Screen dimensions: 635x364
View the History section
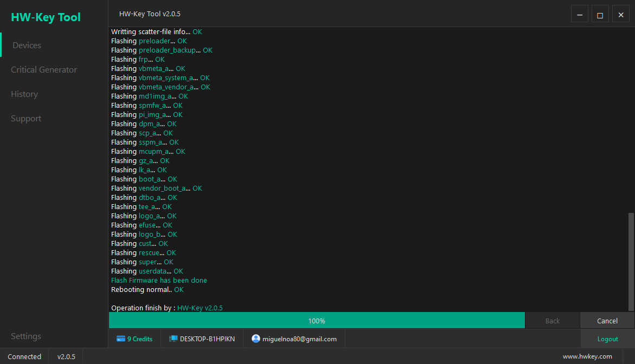24,94
